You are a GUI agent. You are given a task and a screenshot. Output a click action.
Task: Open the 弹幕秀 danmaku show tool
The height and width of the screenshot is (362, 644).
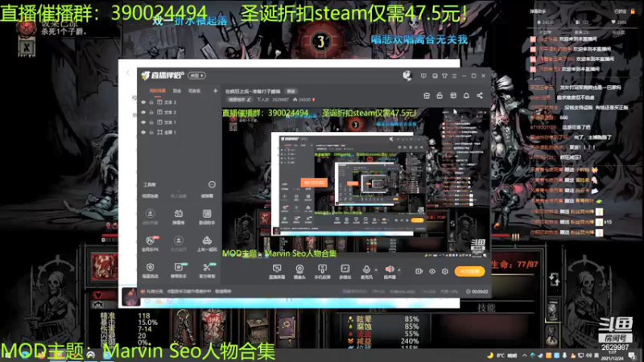pos(178,216)
